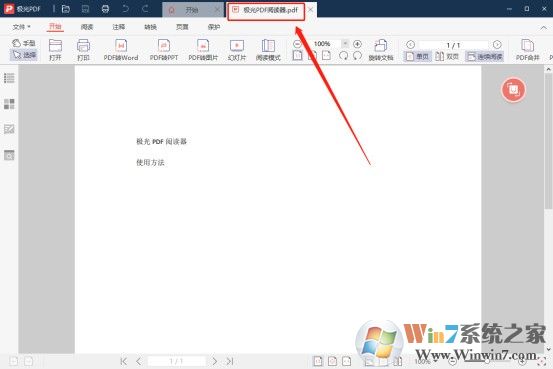
Task: Open the outline sidebar panel
Action: [x=9, y=78]
